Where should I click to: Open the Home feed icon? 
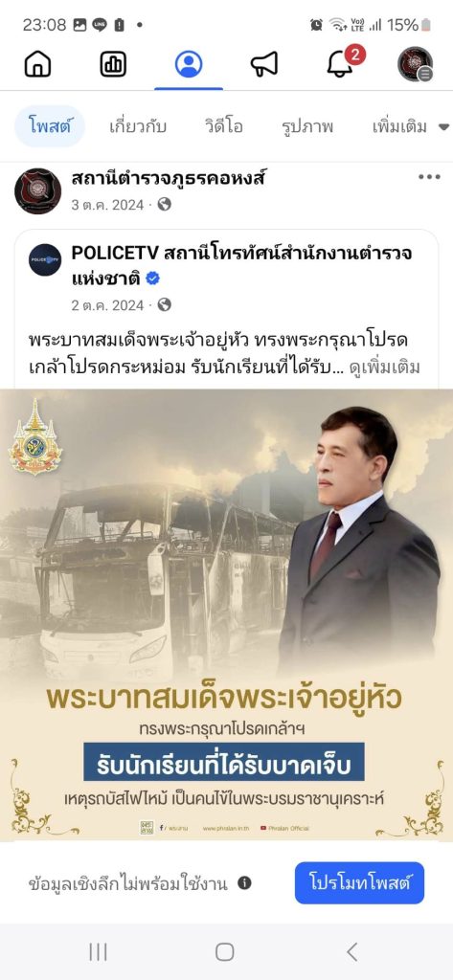pos(37,64)
